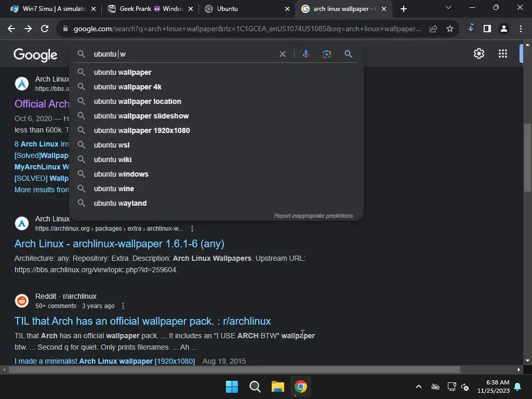Viewport: 532px width, 399px height.
Task: Click the site lock icon in address bar
Action: point(65,29)
